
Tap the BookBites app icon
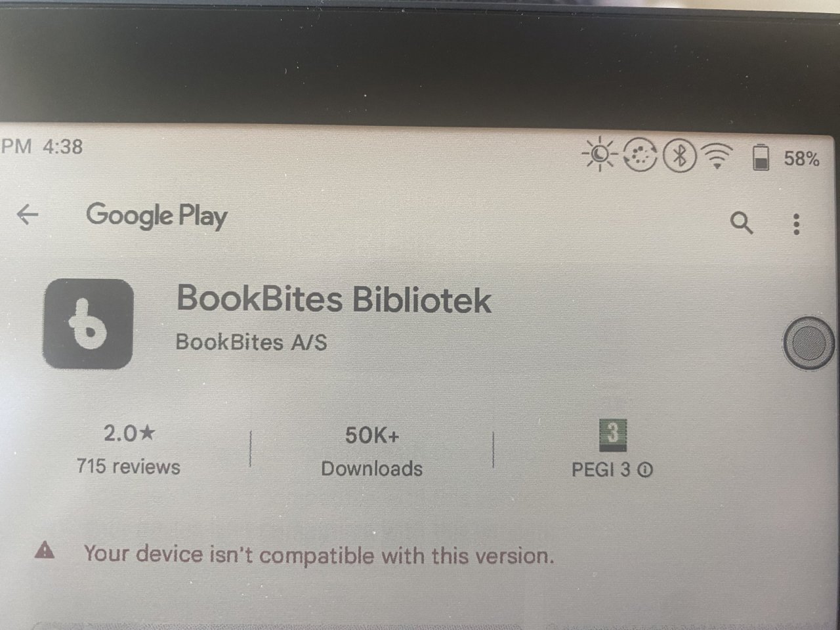pyautogui.click(x=88, y=324)
